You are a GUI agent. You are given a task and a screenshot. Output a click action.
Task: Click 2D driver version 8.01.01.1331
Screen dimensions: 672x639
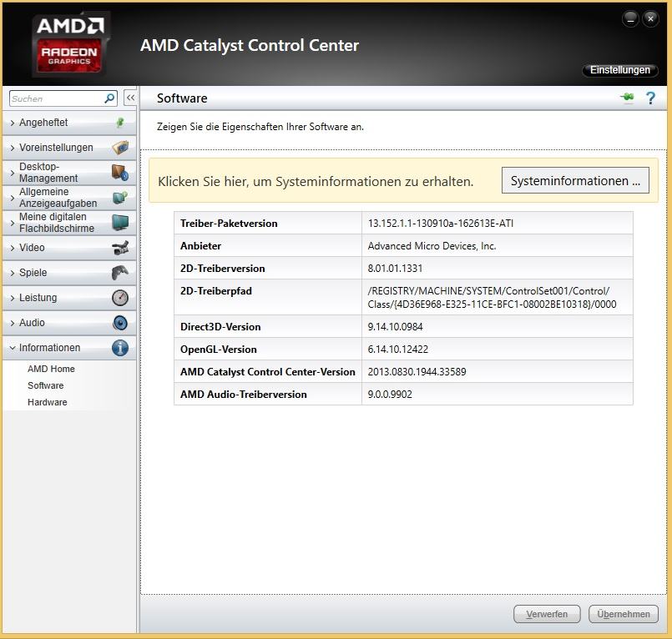coord(395,269)
